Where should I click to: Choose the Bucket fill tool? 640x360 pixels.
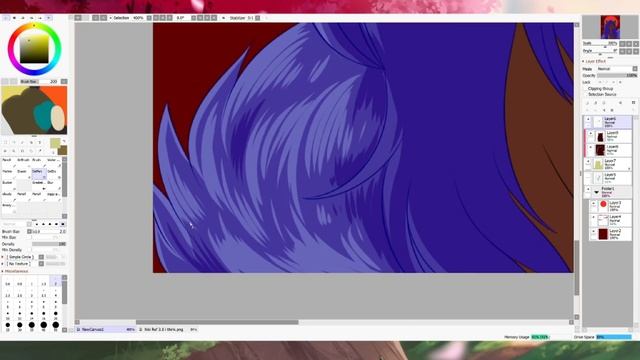(x=8, y=184)
